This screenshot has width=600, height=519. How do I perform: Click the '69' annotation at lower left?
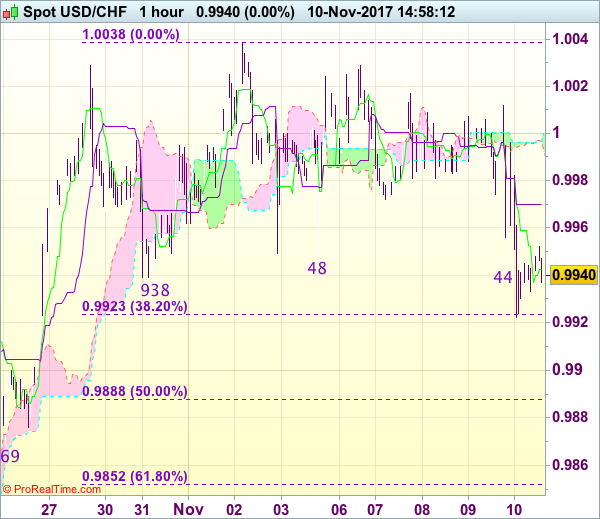tap(10, 456)
